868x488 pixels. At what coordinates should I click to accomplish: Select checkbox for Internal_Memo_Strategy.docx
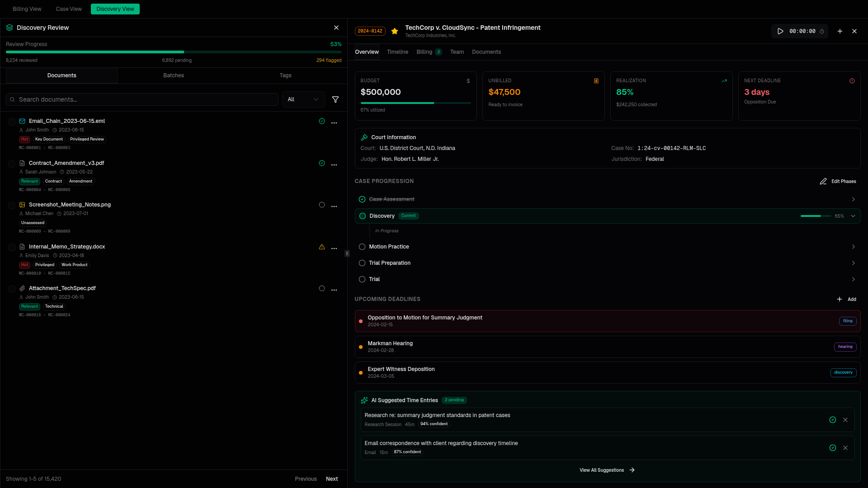12,248
